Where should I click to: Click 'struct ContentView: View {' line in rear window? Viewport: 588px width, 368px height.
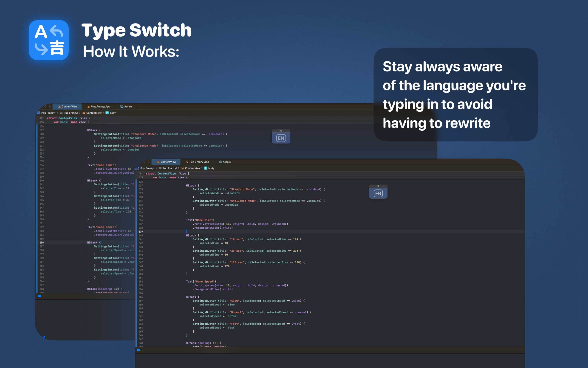pyautogui.click(x=68, y=118)
